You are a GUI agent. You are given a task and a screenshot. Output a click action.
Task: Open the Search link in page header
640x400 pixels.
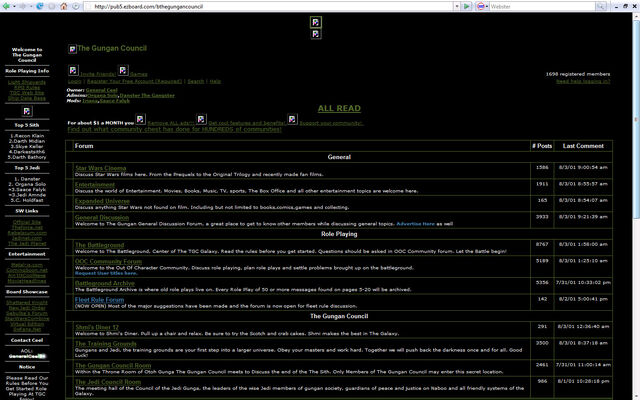point(196,81)
